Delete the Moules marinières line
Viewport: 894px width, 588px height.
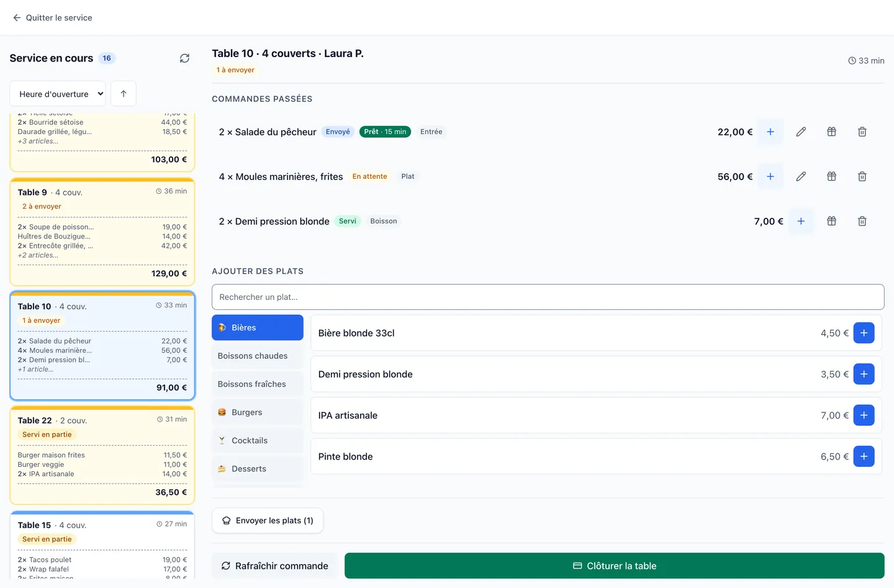tap(862, 176)
